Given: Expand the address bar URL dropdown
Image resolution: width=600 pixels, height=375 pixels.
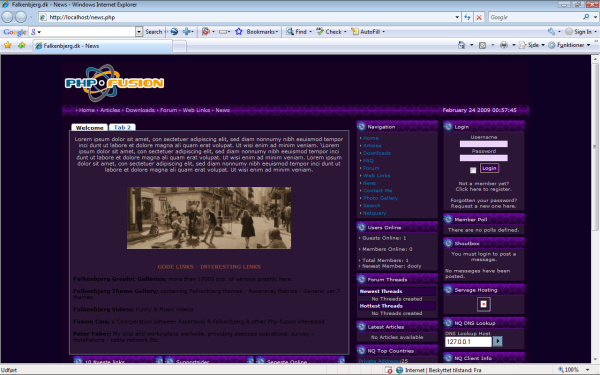Looking at the screenshot, I should click(457, 17).
